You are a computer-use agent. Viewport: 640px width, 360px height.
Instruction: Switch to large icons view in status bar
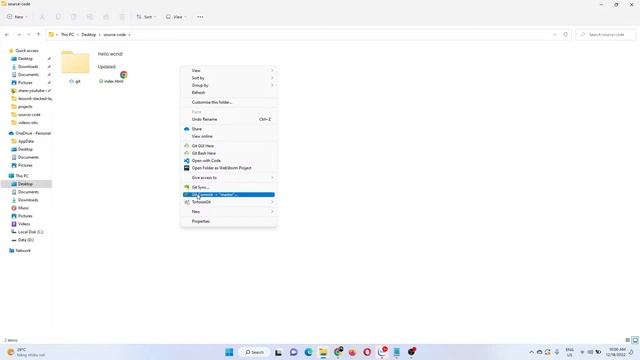click(x=635, y=340)
